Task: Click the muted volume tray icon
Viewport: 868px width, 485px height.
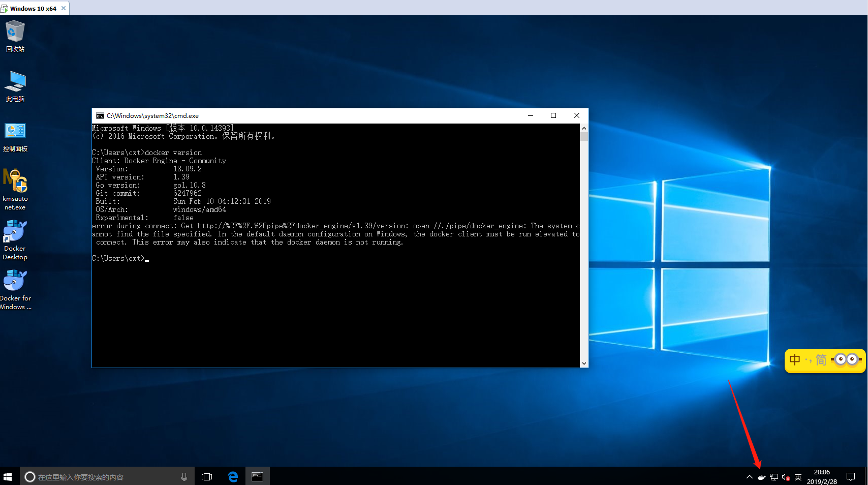Action: [x=786, y=477]
